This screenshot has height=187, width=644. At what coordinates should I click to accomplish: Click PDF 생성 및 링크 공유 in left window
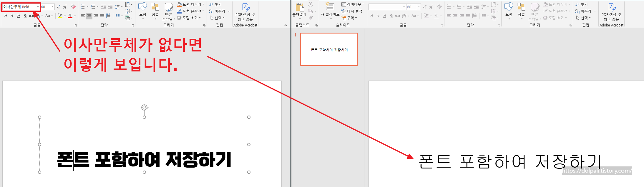[x=245, y=12]
